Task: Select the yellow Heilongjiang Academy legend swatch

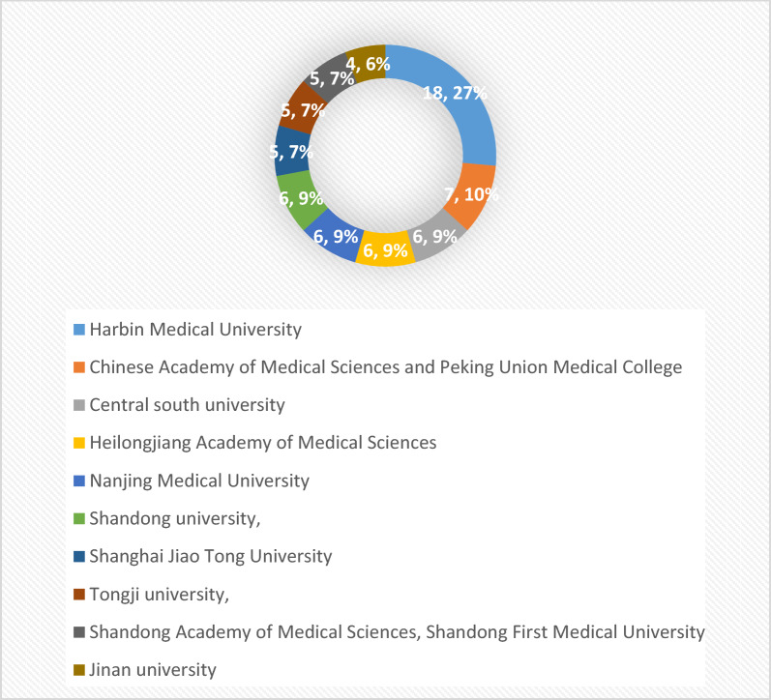Action: point(79,443)
